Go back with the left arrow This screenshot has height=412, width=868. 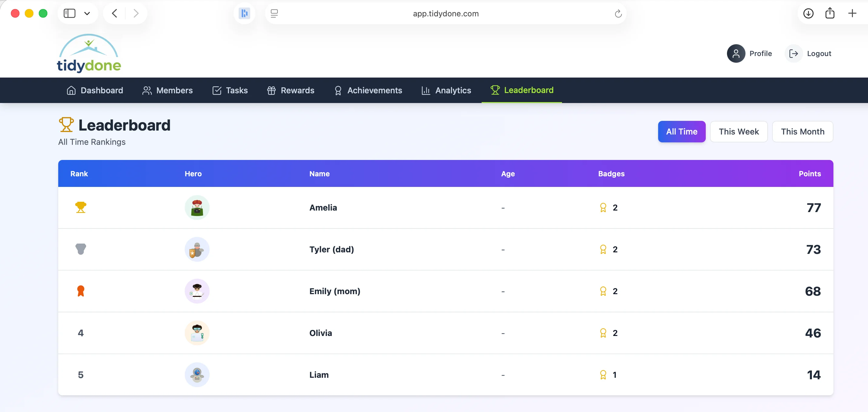115,13
